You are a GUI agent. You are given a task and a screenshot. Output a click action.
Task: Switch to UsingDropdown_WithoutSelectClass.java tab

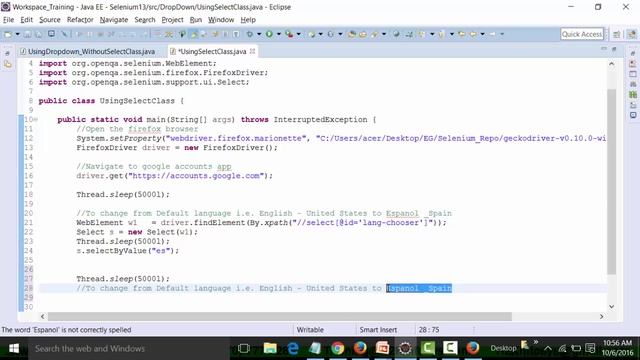(x=87, y=51)
